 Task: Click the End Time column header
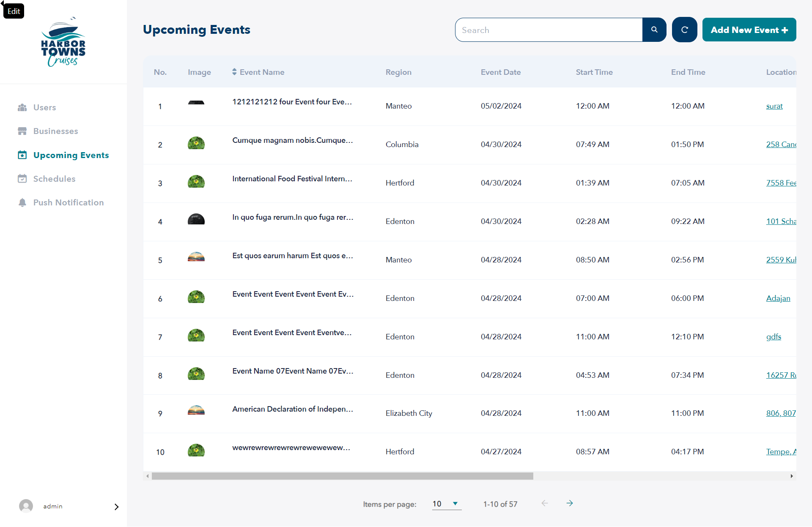pos(688,72)
